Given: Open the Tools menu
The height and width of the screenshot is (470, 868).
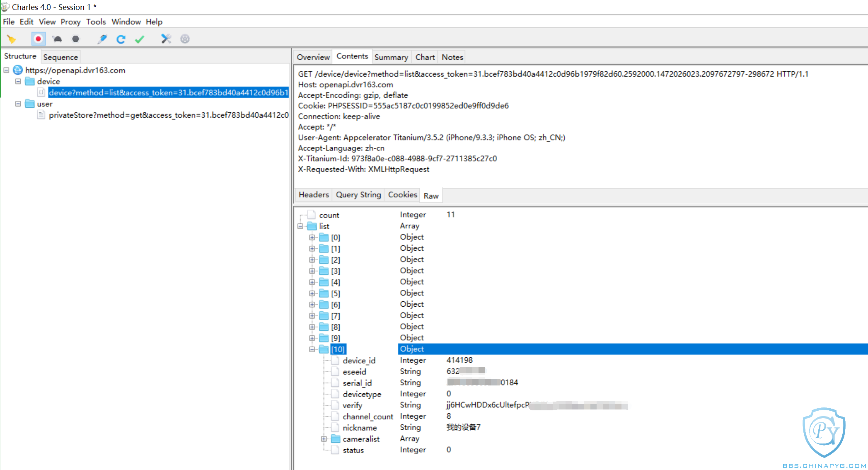Looking at the screenshot, I should coord(96,22).
